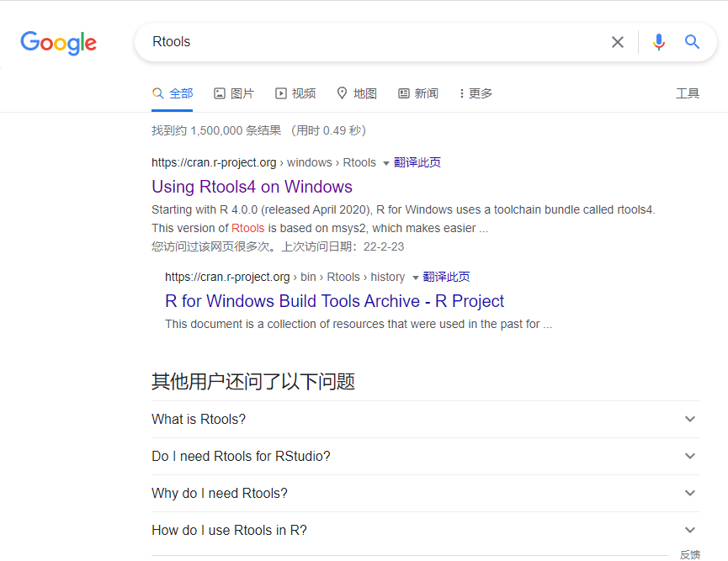Image resolution: width=728 pixels, height=561 pixels.
Task: Click the 其他用户还问了以下问题 heading
Action: coord(253,381)
